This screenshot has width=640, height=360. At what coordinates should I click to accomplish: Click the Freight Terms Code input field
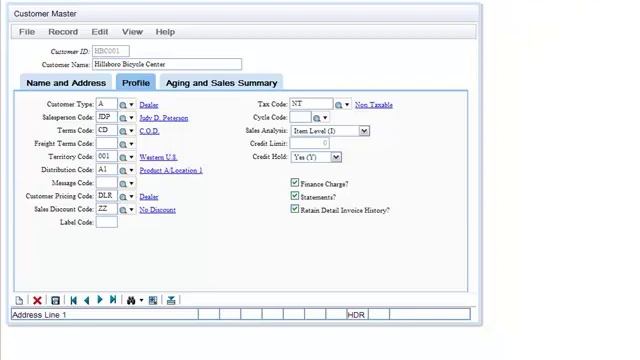click(107, 143)
